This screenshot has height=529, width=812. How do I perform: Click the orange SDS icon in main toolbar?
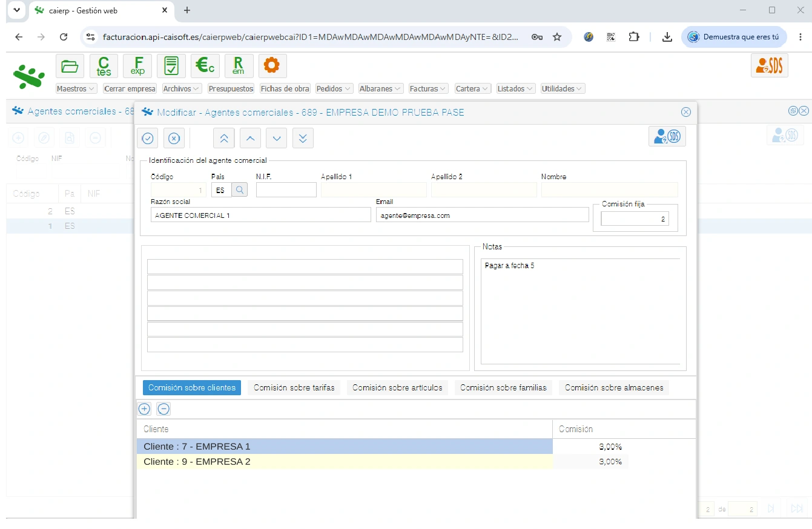pos(770,66)
